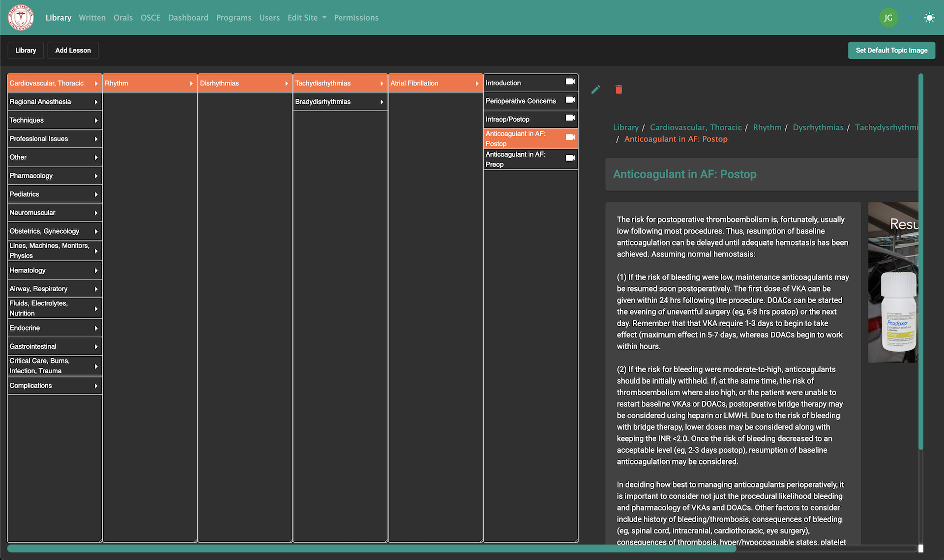Image resolution: width=944 pixels, height=560 pixels.
Task: Click video icon beside Intraop/Postop lesson
Action: coord(570,118)
